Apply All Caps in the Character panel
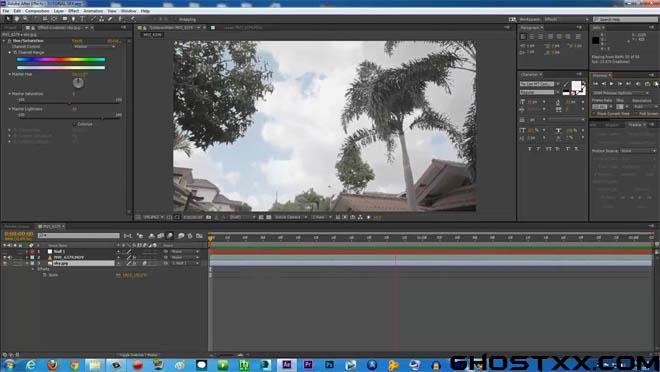 (x=549, y=149)
